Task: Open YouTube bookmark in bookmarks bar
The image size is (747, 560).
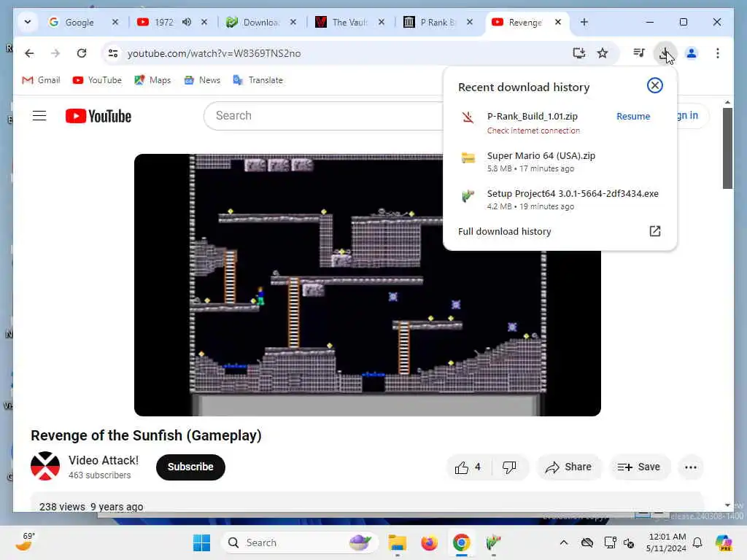Action: (97, 80)
